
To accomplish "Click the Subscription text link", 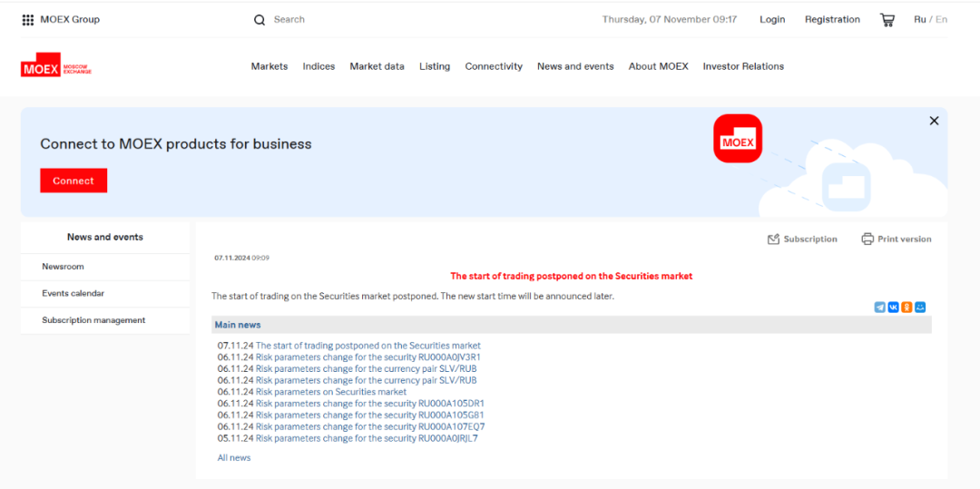I will pos(810,240).
